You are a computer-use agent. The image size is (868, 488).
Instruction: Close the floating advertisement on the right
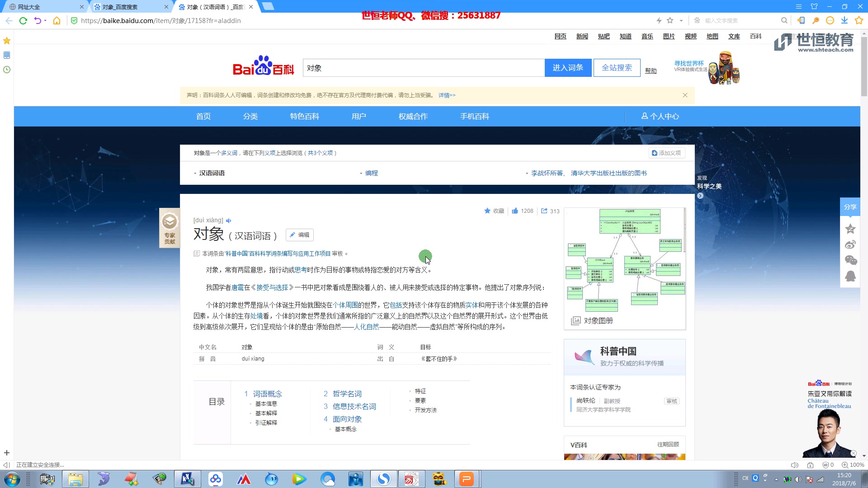[x=853, y=453]
